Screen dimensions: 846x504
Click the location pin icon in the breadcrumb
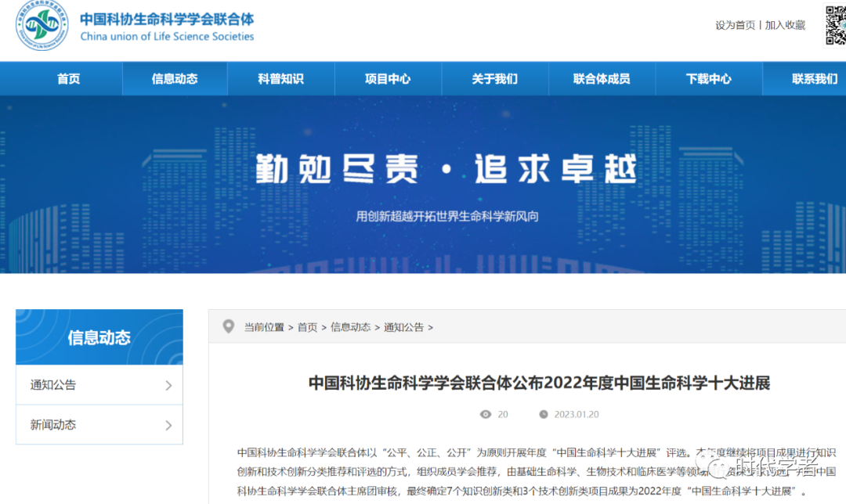(228, 326)
